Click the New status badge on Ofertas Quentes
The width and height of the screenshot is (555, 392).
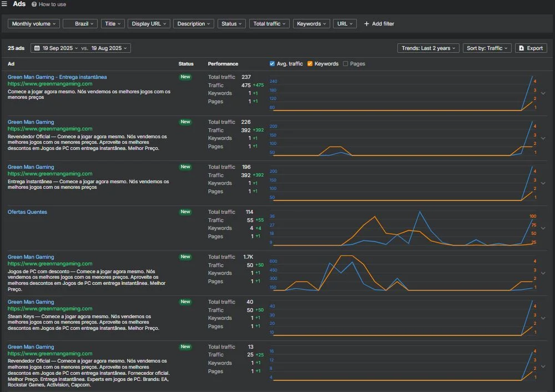click(x=185, y=212)
